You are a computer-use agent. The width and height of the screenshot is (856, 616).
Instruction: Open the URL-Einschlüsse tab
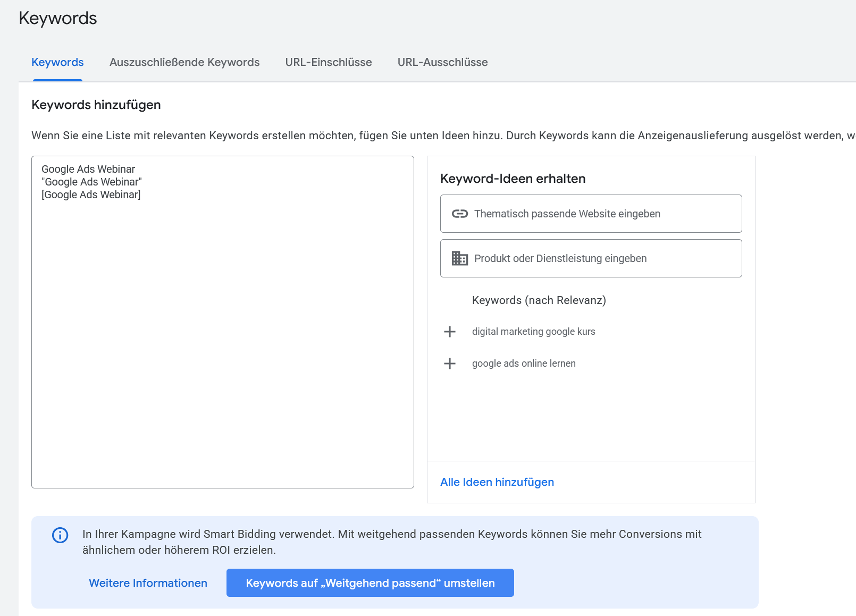click(x=328, y=62)
